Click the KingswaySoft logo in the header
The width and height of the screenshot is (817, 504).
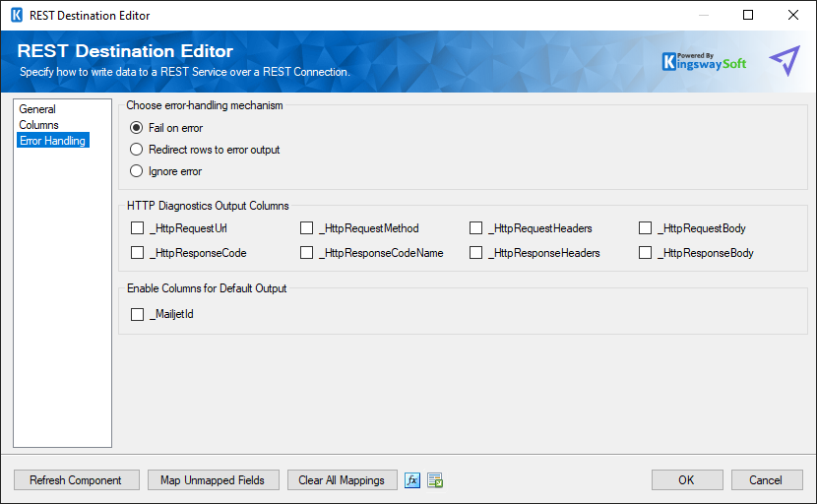[704, 61]
